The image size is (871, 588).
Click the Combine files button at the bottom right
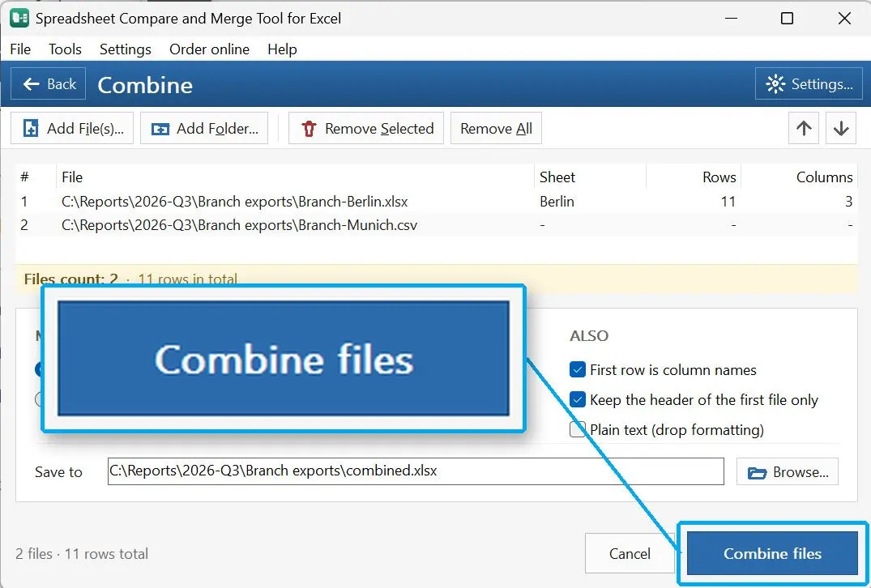coord(772,553)
